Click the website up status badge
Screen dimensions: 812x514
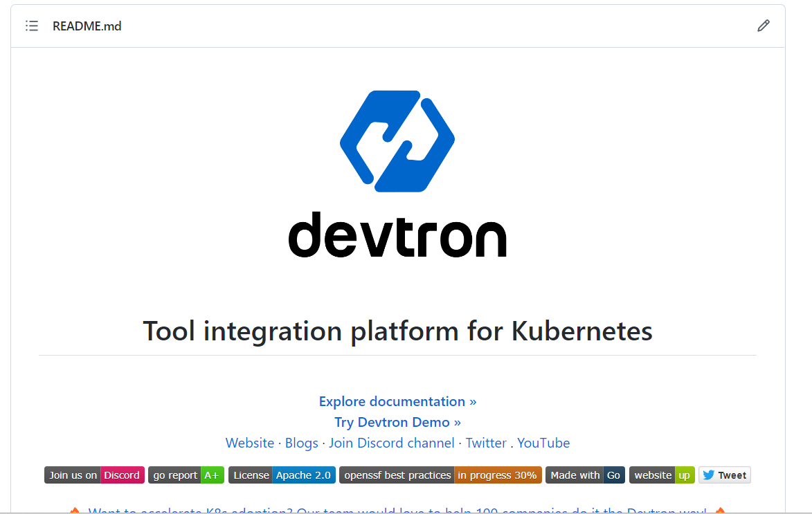pos(662,475)
